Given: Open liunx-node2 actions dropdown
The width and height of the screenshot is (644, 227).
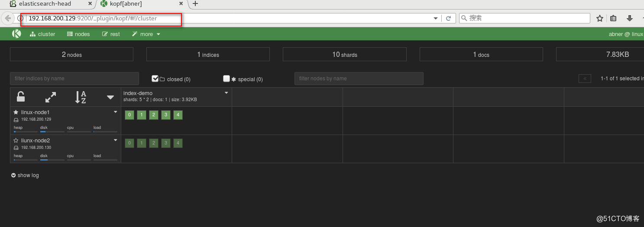Looking at the screenshot, I should coord(116,140).
